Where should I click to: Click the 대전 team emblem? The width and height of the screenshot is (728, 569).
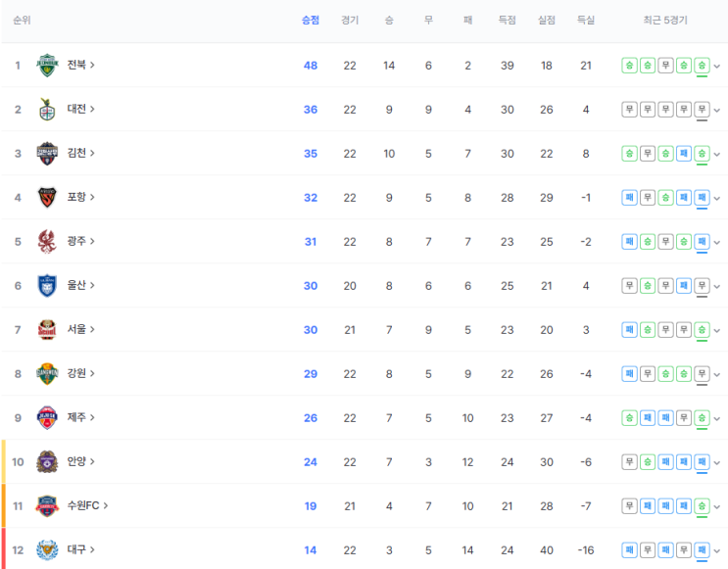47,110
